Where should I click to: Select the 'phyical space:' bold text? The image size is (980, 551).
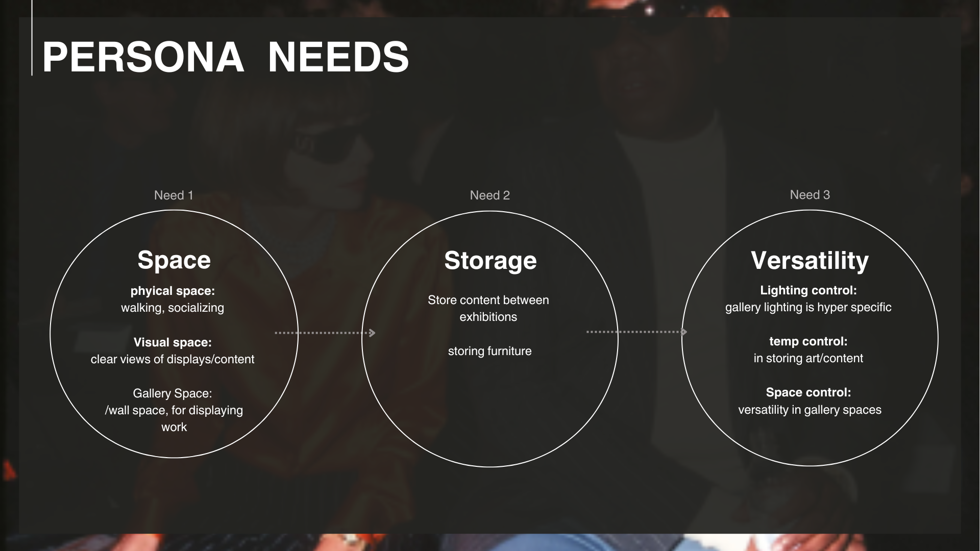tap(173, 291)
